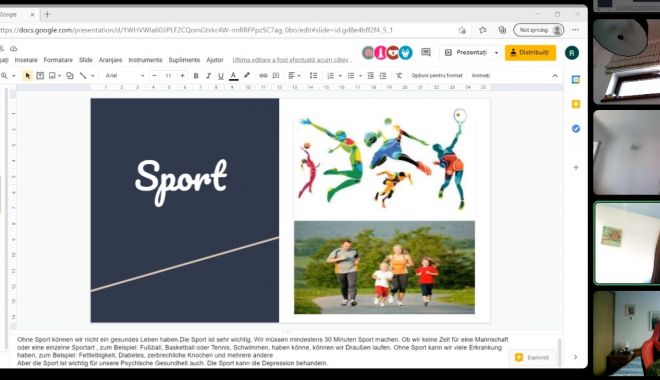Click the Not syncing profile button

(x=539, y=30)
